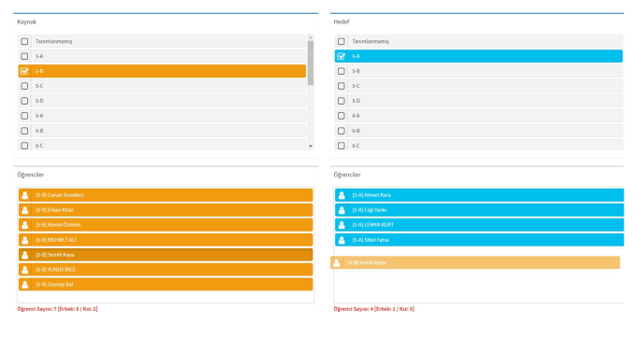Click the 5-A row label in Hedef
Viewport: 644px width, 351px height.
pos(356,56)
